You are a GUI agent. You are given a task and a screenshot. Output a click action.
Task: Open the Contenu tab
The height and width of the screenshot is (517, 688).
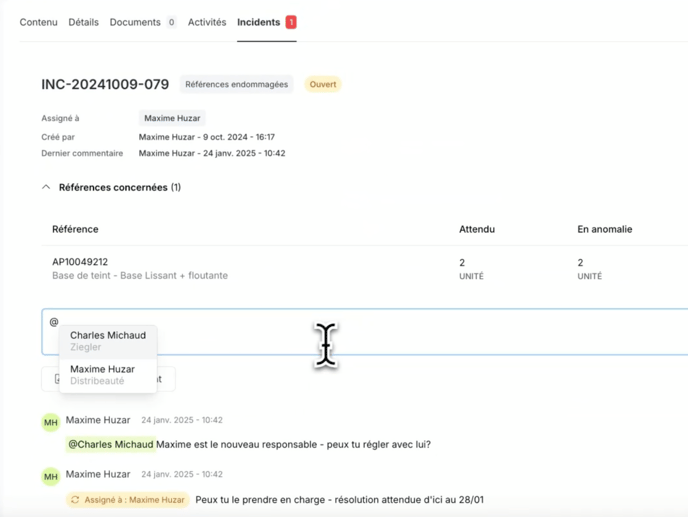38,22
